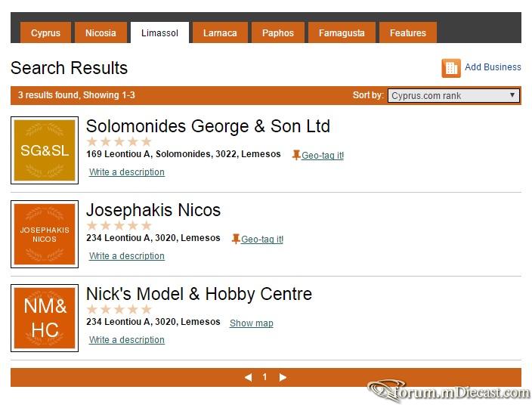The image size is (532, 405).
Task: Open the Josephakis Nicos logo thumbnail
Action: (45, 234)
